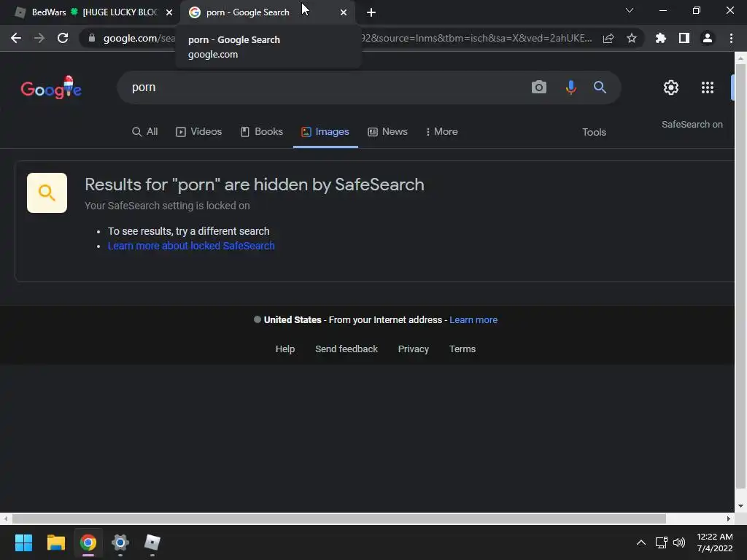Click the forward navigation arrow

pyautogui.click(x=39, y=38)
